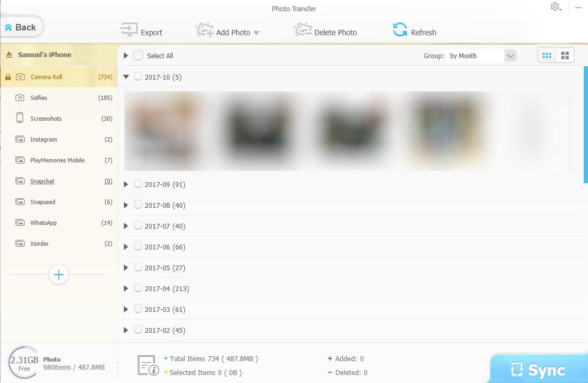
Task: Click the Xender album icon
Action: [x=20, y=244]
